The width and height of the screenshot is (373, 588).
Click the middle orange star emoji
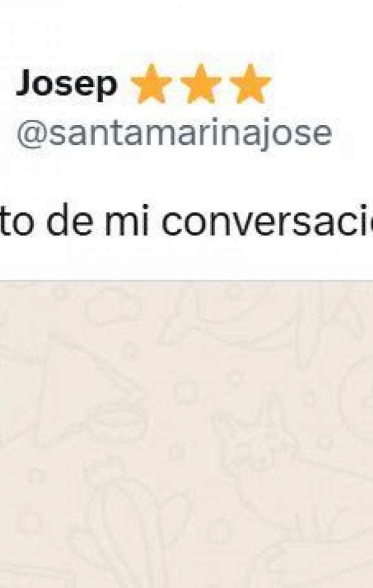(x=200, y=84)
